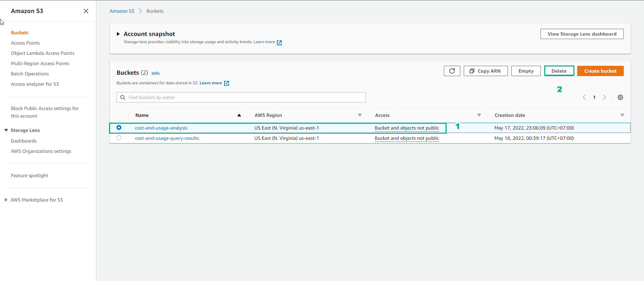This screenshot has height=281, width=644.
Task: Open Storage Lens Dashboards
Action: (x=24, y=141)
